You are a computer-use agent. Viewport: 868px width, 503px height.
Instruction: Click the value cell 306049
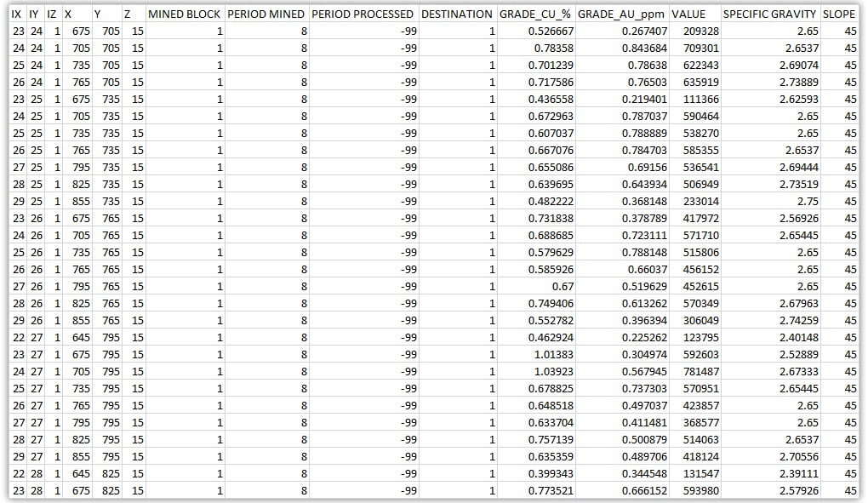click(x=694, y=321)
